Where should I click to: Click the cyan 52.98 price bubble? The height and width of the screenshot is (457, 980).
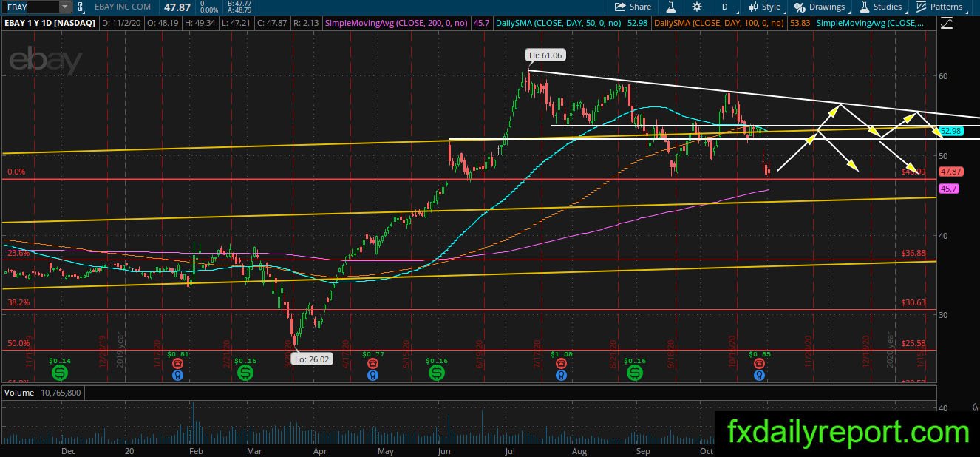tap(951, 131)
